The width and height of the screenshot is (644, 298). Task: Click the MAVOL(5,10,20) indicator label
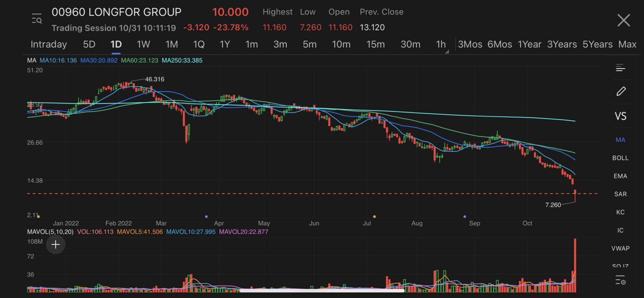(x=50, y=232)
